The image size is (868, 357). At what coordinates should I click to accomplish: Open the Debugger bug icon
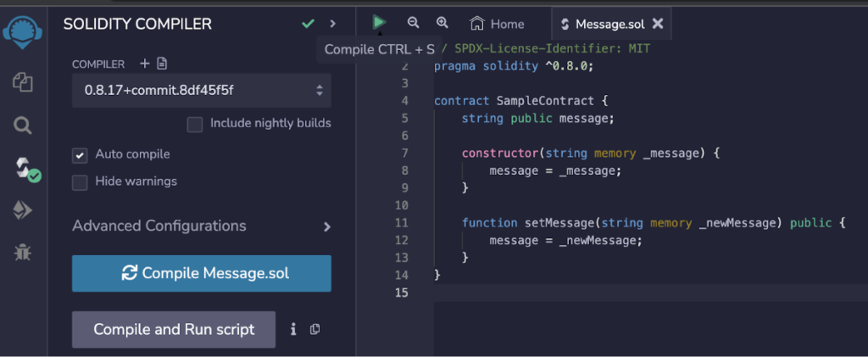(23, 252)
